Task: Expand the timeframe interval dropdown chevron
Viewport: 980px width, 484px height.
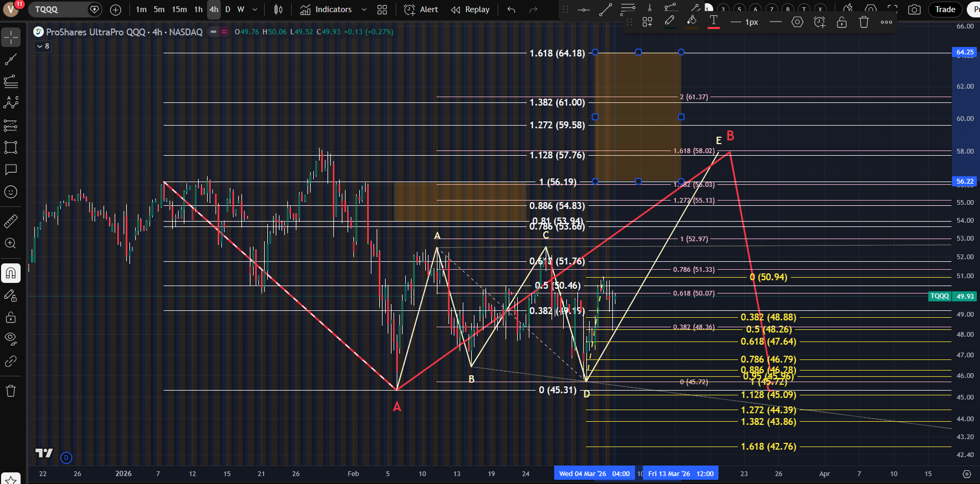Action: click(x=255, y=10)
